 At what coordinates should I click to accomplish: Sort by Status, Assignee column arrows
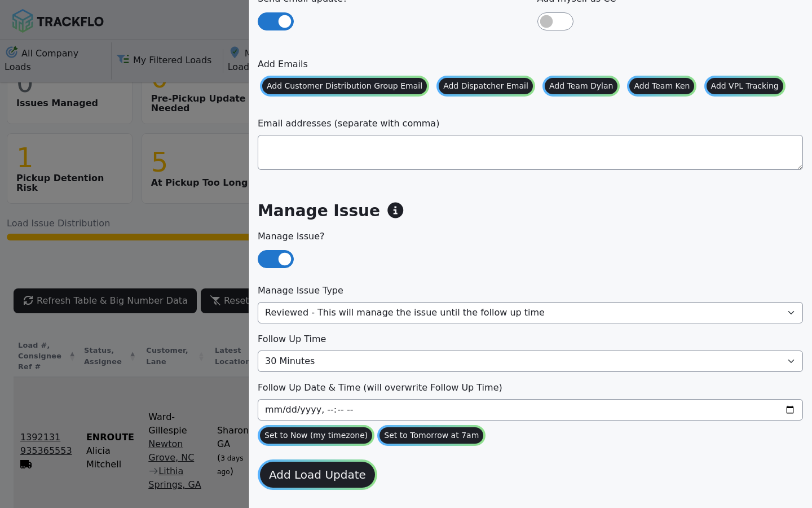coord(133,356)
